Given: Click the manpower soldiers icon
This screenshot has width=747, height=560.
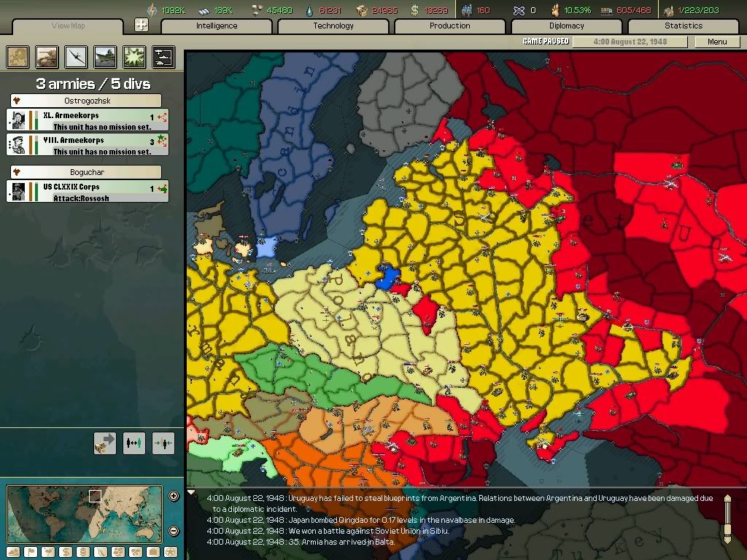Looking at the screenshot, I should (467, 10).
